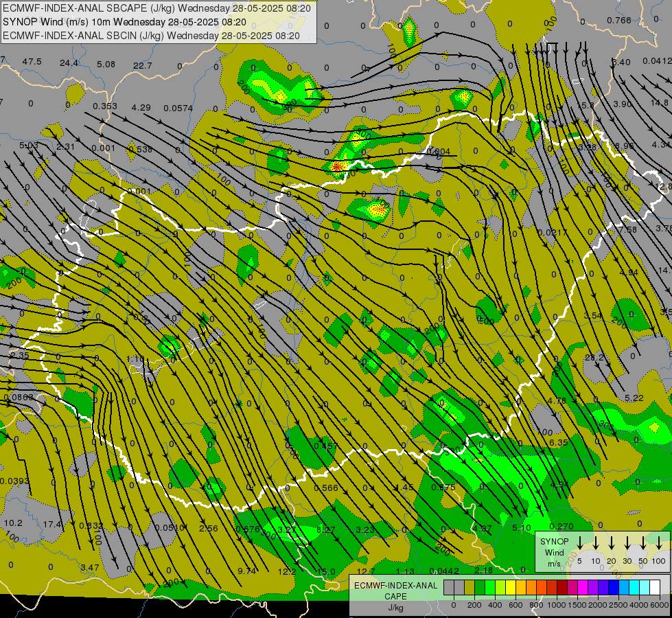Click the station value 22.7

tap(142, 65)
